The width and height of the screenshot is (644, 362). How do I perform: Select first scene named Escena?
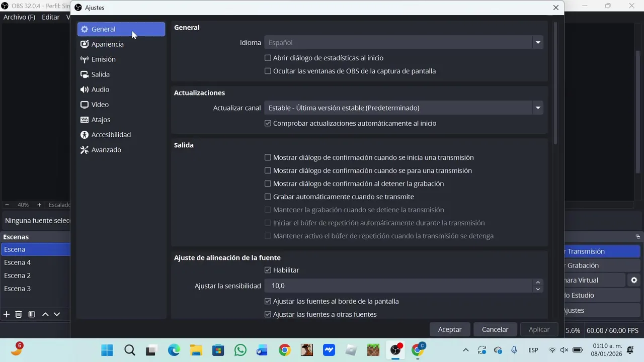click(x=35, y=249)
